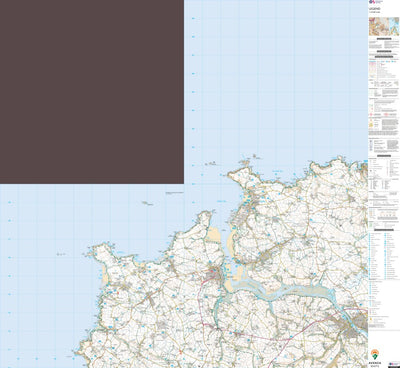Open the sample map thumbnail in the legend
The image size is (400, 368).
click(x=384, y=26)
